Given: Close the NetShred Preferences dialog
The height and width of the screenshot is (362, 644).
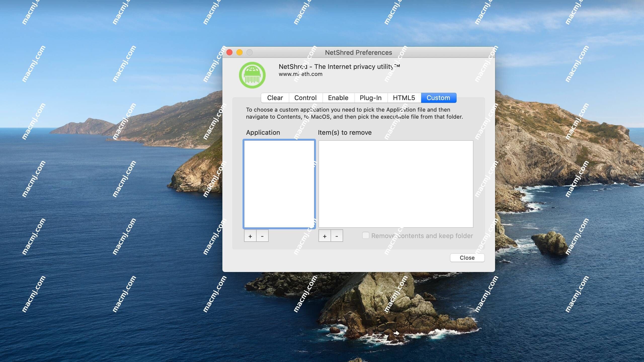Looking at the screenshot, I should pyautogui.click(x=467, y=258).
